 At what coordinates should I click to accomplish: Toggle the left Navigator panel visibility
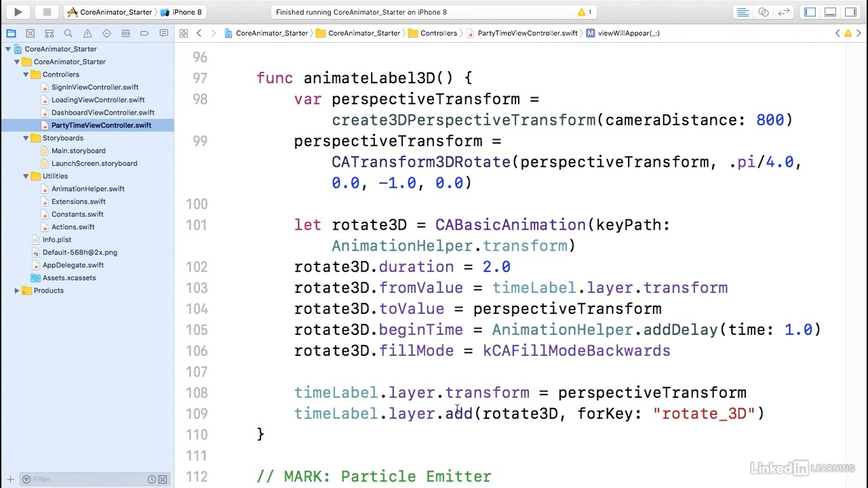(x=810, y=12)
